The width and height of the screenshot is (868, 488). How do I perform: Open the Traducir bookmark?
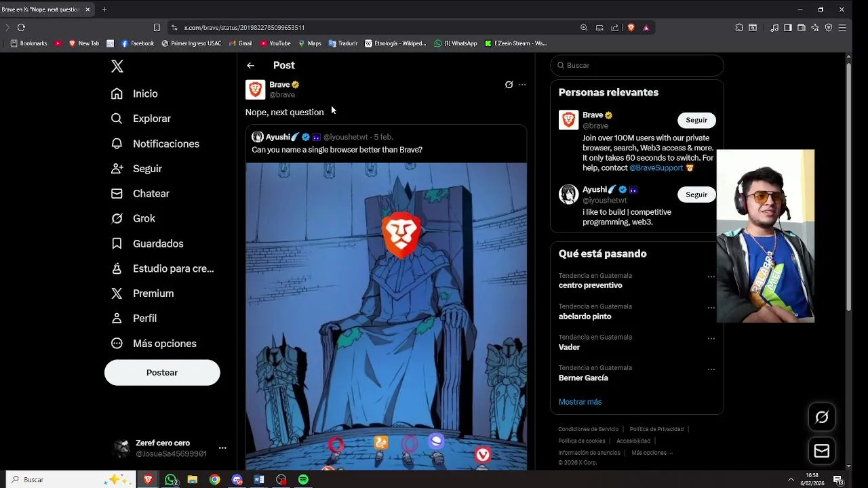click(x=343, y=43)
